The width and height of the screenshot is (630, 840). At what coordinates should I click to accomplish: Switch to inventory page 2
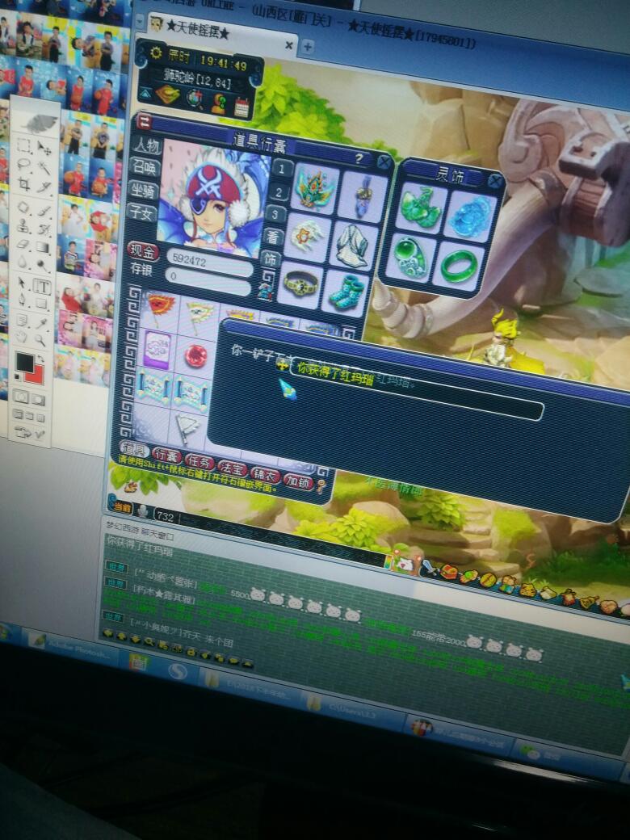[279, 192]
